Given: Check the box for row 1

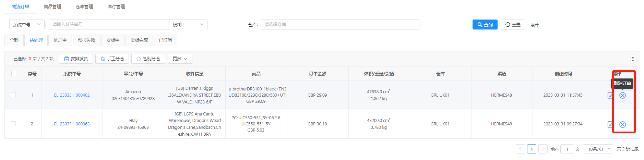Looking at the screenshot, I should click(14, 95).
